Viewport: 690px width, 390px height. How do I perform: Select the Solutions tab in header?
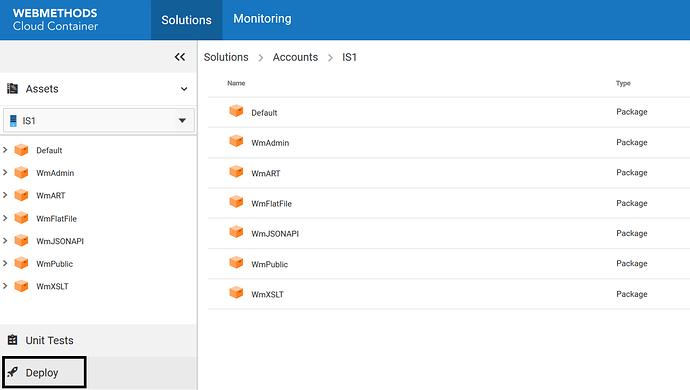pyautogui.click(x=187, y=20)
